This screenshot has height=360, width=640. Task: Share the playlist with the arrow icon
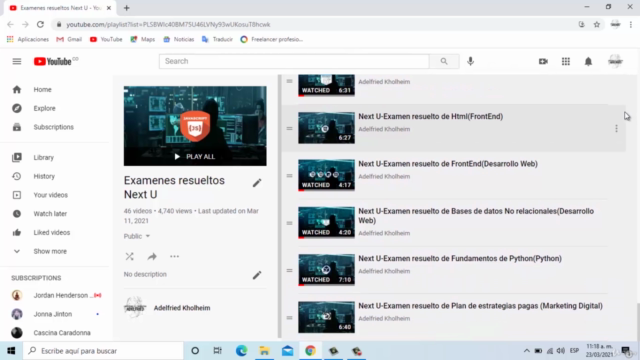(152, 256)
